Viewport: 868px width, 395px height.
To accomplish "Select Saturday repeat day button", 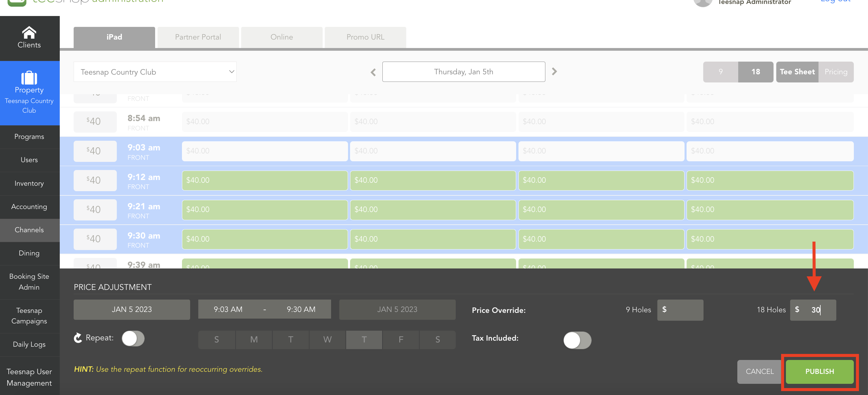I will tap(437, 340).
